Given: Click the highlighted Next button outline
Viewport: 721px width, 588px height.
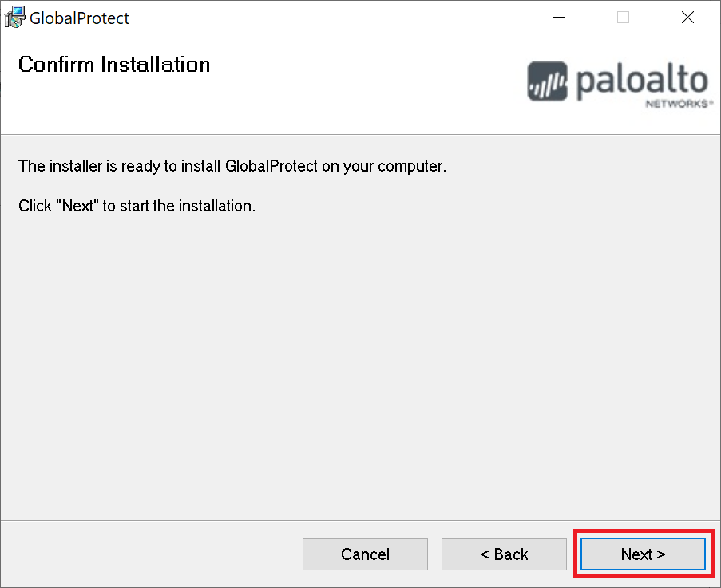Looking at the screenshot, I should (x=642, y=554).
